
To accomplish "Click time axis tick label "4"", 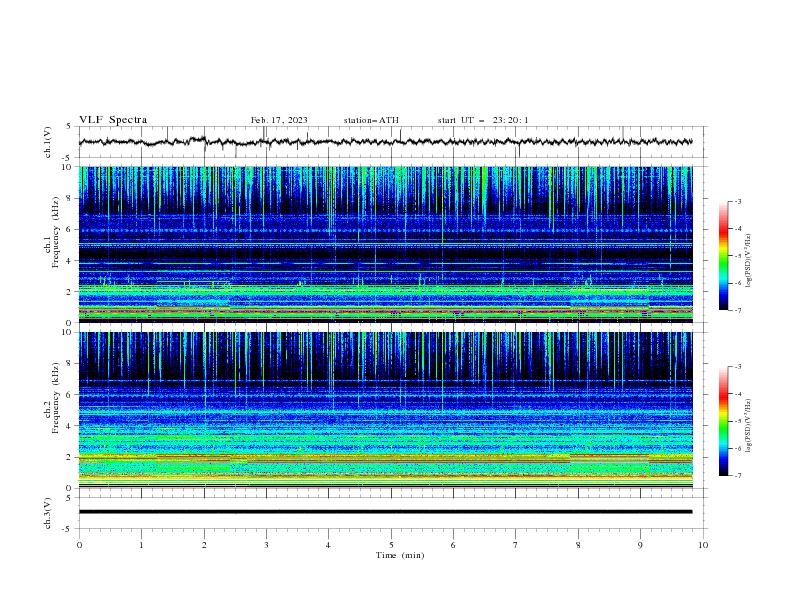I will (x=328, y=545).
